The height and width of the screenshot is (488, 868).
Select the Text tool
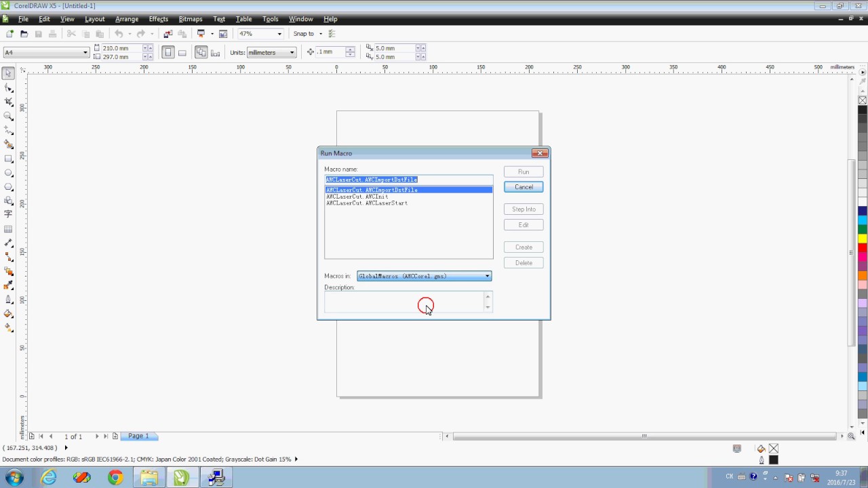click(9, 214)
